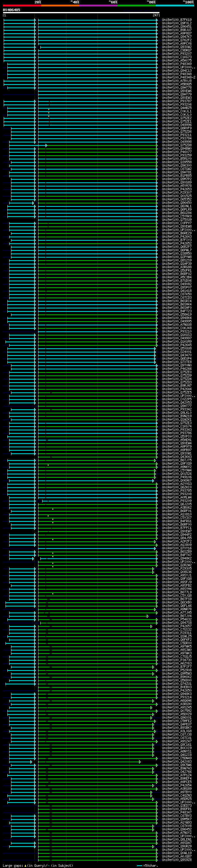
Task: Select hit label UniRef100_Q8S2S9
Action: point(177,260)
